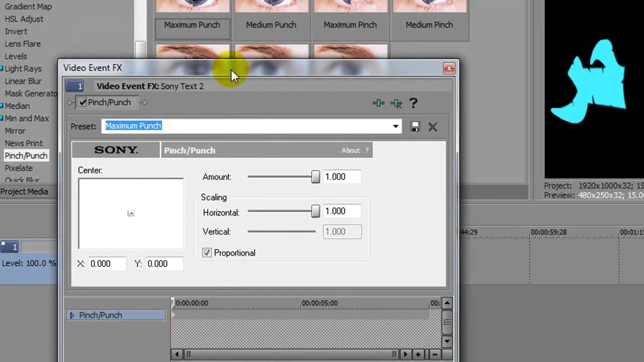Click the keyframe timeline horizontal scrollbar
Screen dimensions: 644x362
(x=291, y=354)
